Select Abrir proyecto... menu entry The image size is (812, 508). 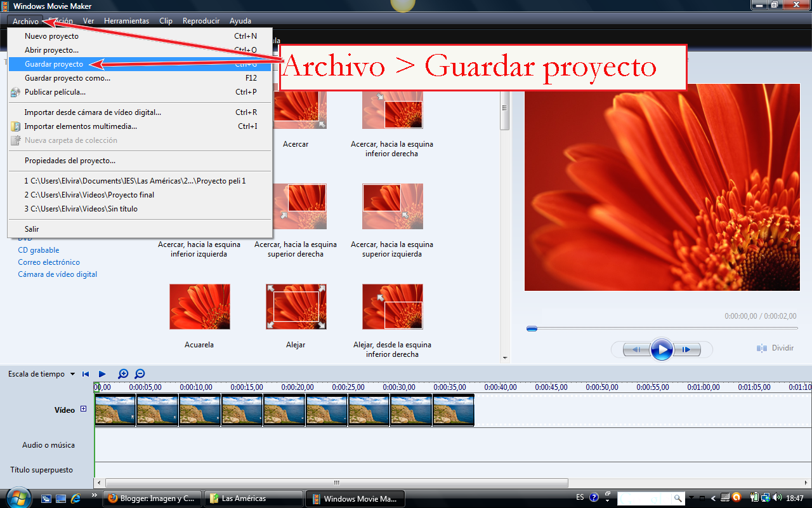pyautogui.click(x=140, y=50)
